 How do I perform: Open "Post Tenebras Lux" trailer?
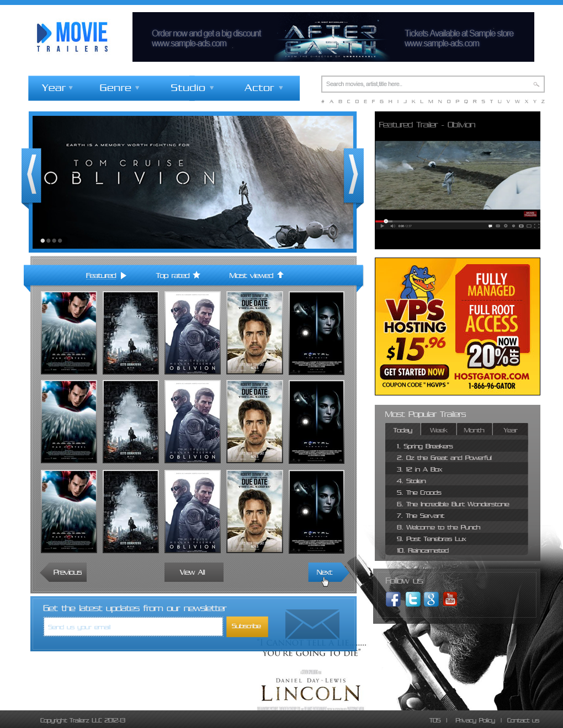(456, 539)
